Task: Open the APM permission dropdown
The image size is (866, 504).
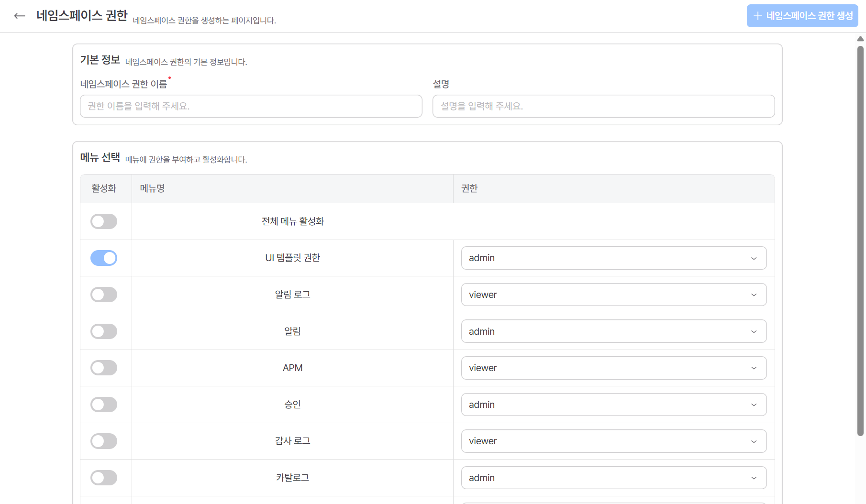Action: (x=614, y=368)
